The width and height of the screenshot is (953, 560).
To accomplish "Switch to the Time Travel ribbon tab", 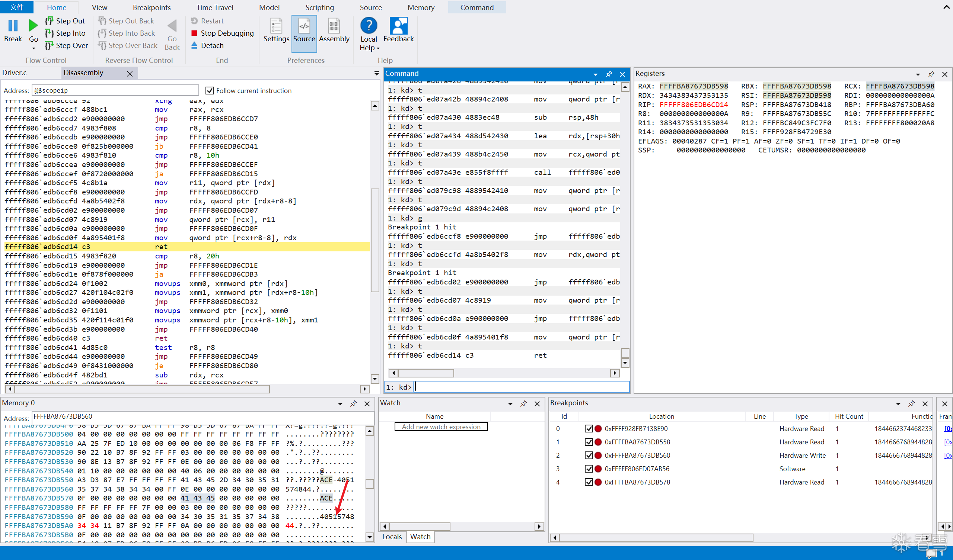I will tap(215, 7).
